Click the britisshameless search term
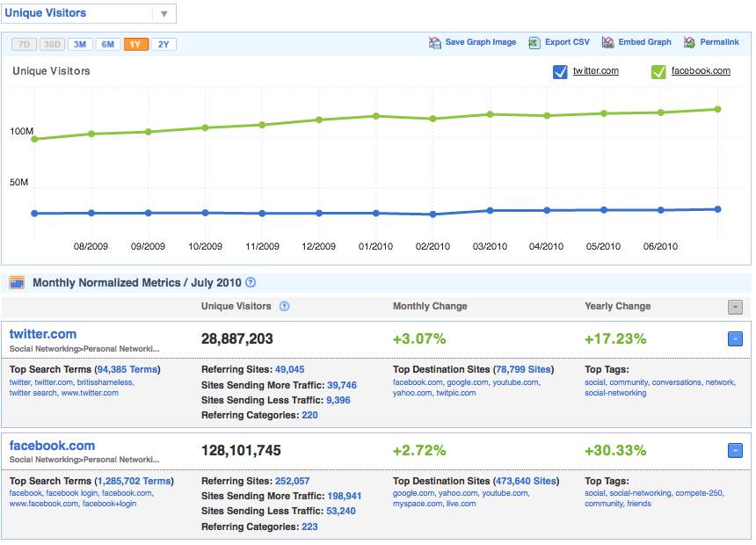756x545 pixels. 105,382
